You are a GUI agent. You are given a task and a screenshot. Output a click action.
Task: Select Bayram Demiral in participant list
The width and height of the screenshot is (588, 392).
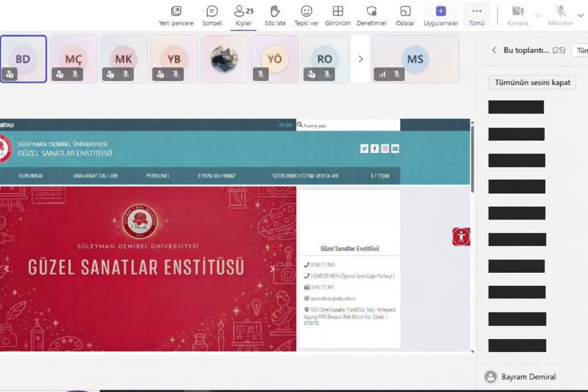pos(528,377)
